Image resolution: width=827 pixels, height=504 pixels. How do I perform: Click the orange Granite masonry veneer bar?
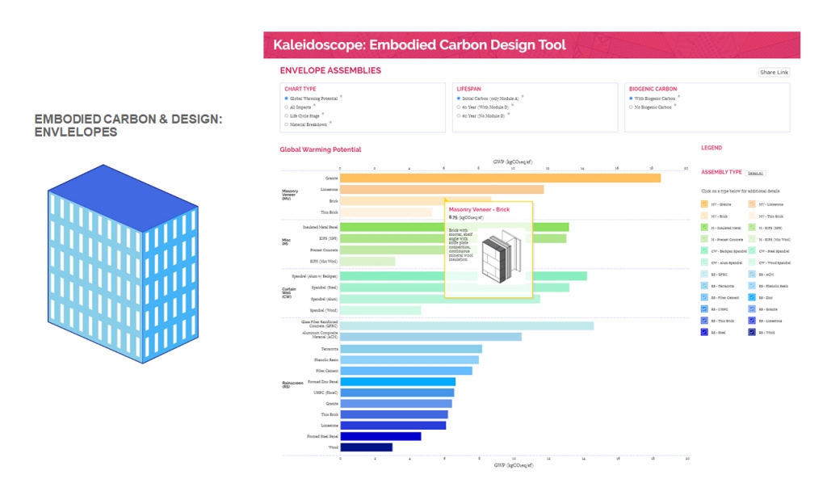tap(500, 178)
